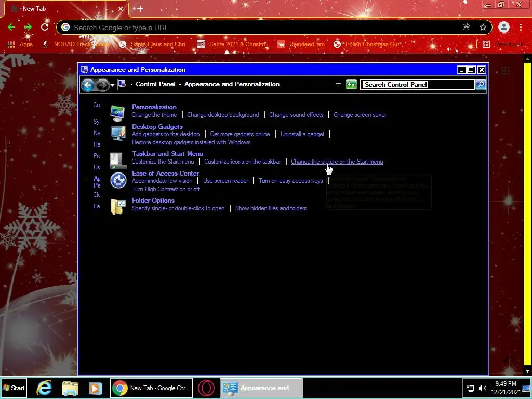Click the network tray icon

pos(470,388)
